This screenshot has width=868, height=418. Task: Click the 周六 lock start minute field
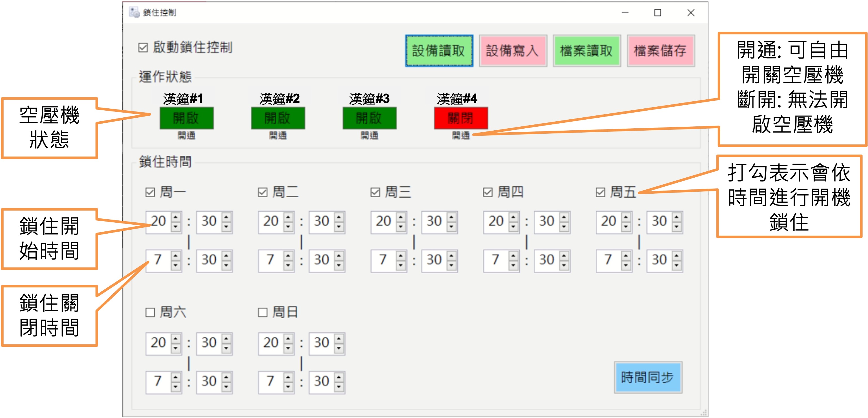click(x=209, y=343)
